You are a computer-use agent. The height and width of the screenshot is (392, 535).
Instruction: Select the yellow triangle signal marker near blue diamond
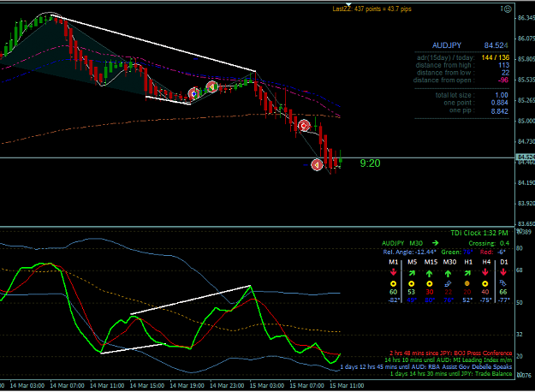pos(212,87)
